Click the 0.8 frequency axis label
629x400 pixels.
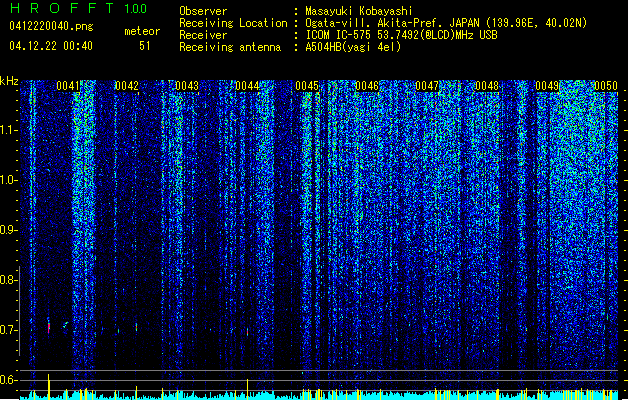coord(9,280)
